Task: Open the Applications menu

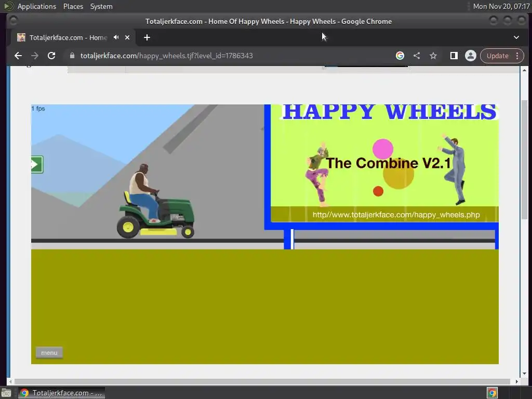Action: tap(37, 6)
